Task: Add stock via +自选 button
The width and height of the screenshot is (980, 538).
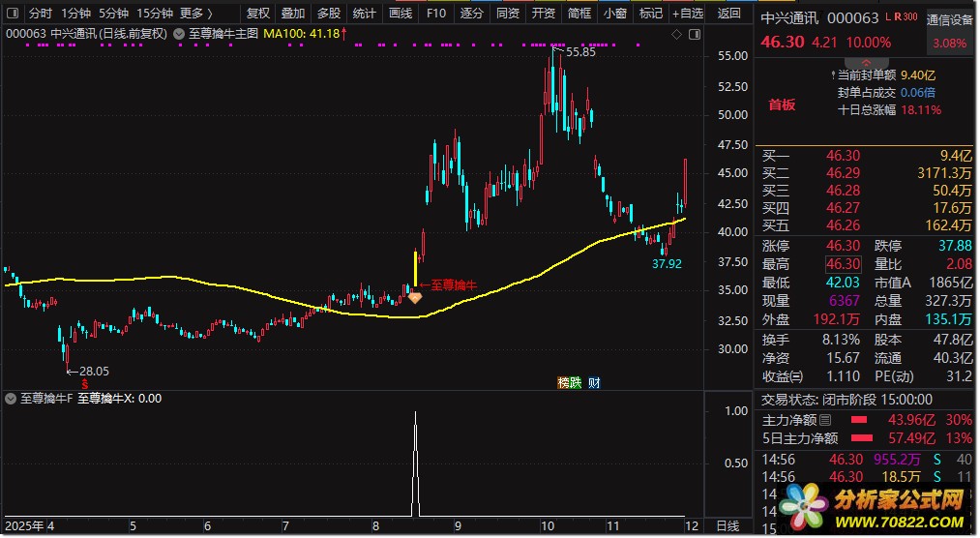Action: [x=686, y=14]
